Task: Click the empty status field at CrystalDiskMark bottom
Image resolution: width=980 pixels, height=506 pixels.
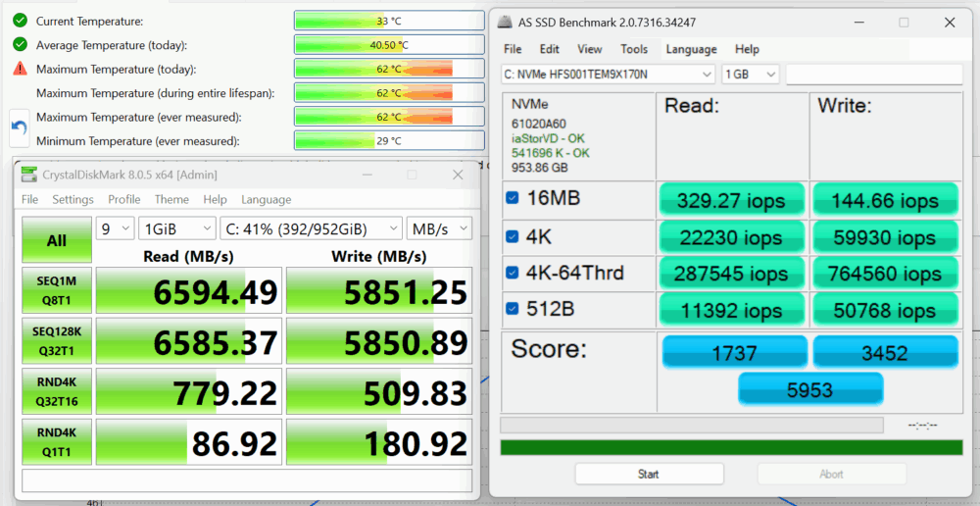Action: point(247,481)
